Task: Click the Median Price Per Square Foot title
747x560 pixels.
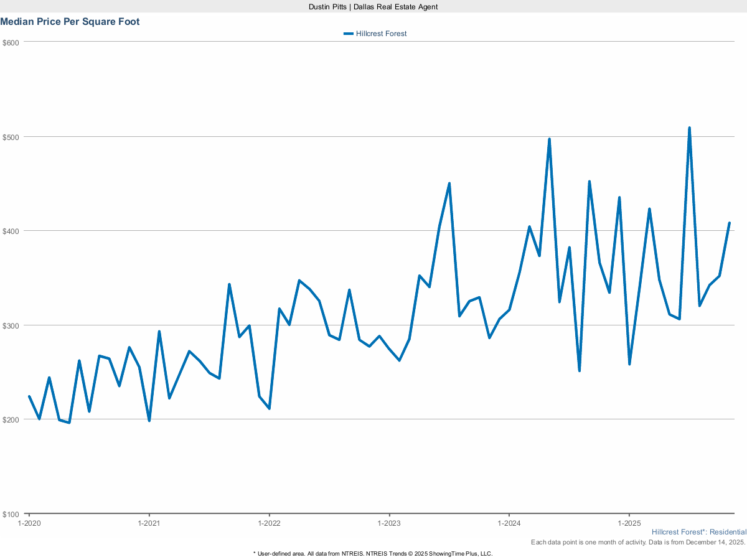Action: 70,22
